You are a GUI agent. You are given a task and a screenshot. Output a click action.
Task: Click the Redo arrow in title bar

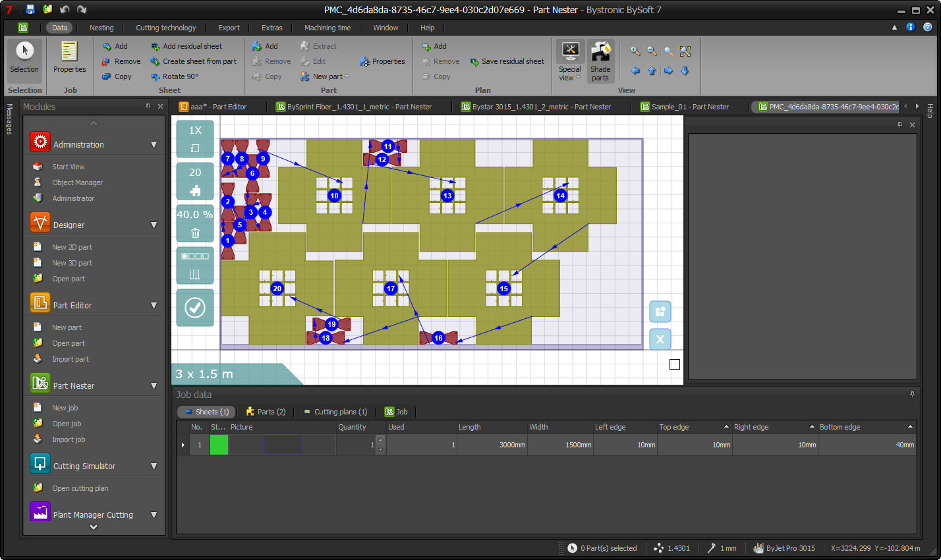click(x=82, y=9)
